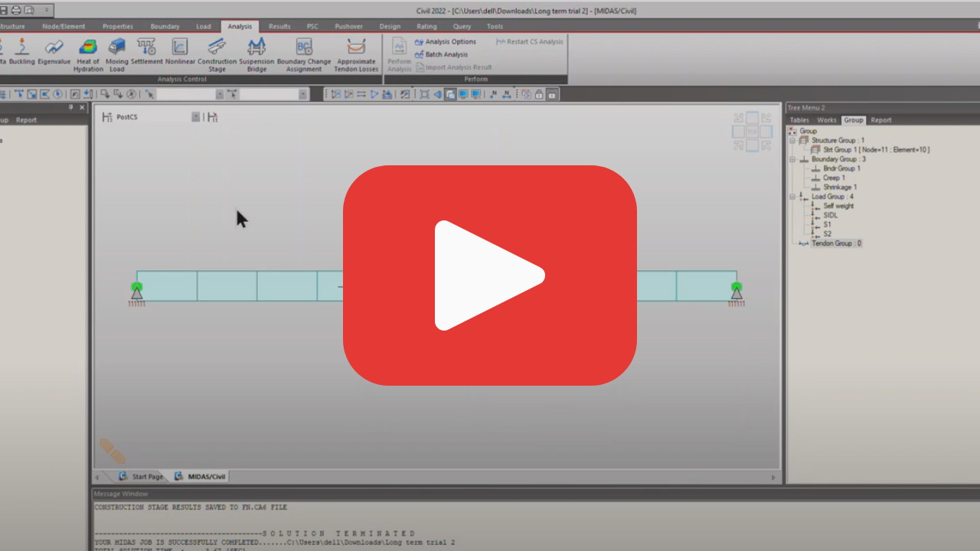Open Approximate Tendon Losses
980x551 pixels.
click(x=356, y=55)
